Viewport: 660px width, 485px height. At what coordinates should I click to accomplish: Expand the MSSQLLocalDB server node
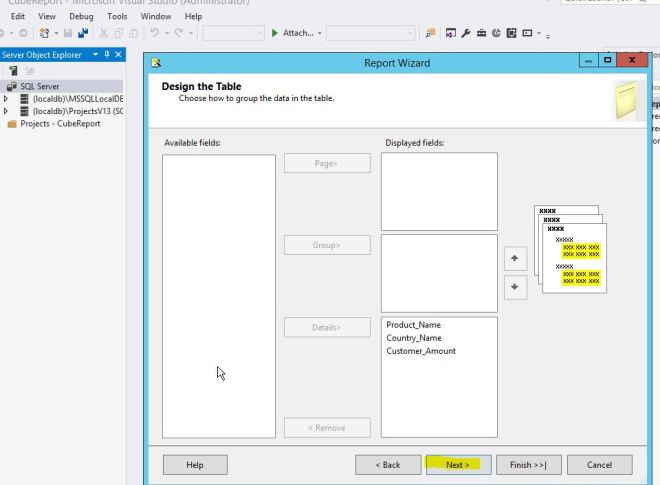[6, 99]
